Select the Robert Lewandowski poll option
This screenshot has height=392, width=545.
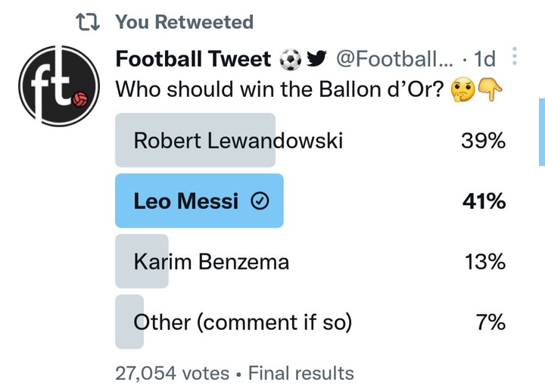coord(310,141)
